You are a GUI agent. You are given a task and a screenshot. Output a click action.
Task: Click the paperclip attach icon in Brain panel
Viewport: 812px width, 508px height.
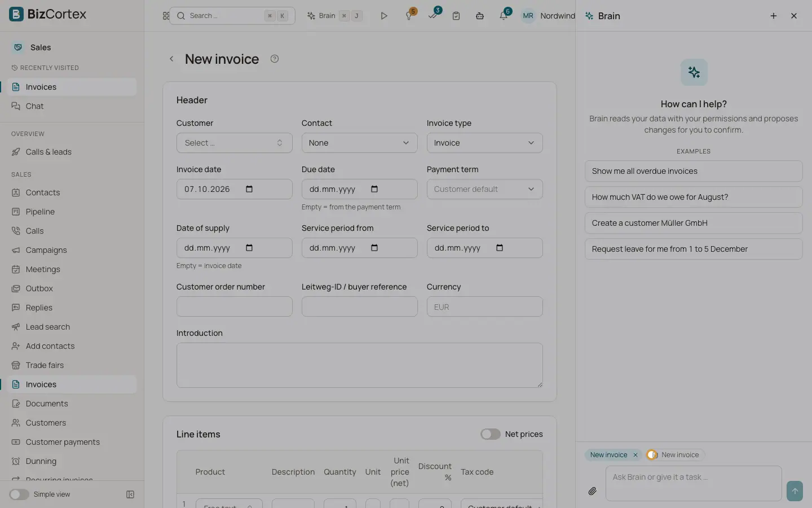592,491
